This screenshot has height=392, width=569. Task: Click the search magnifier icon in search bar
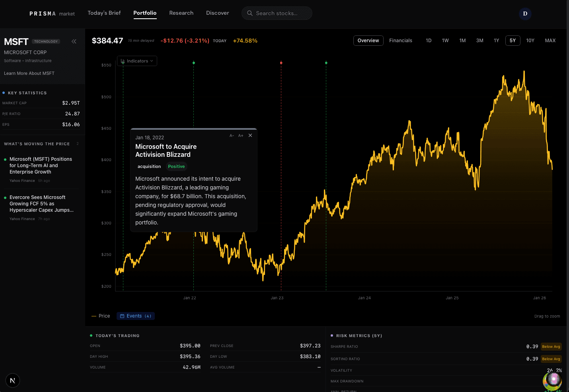click(250, 13)
